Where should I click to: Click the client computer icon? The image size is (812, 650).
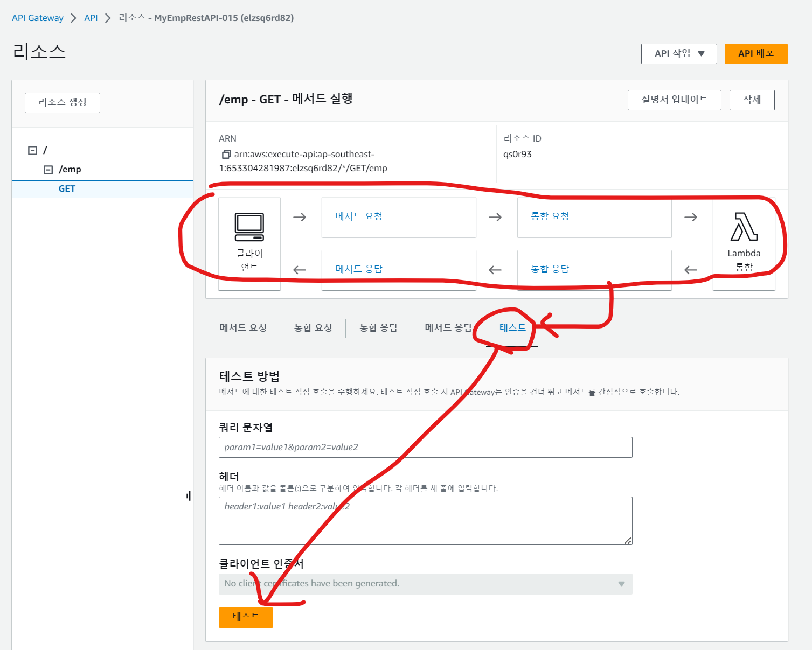[249, 227]
